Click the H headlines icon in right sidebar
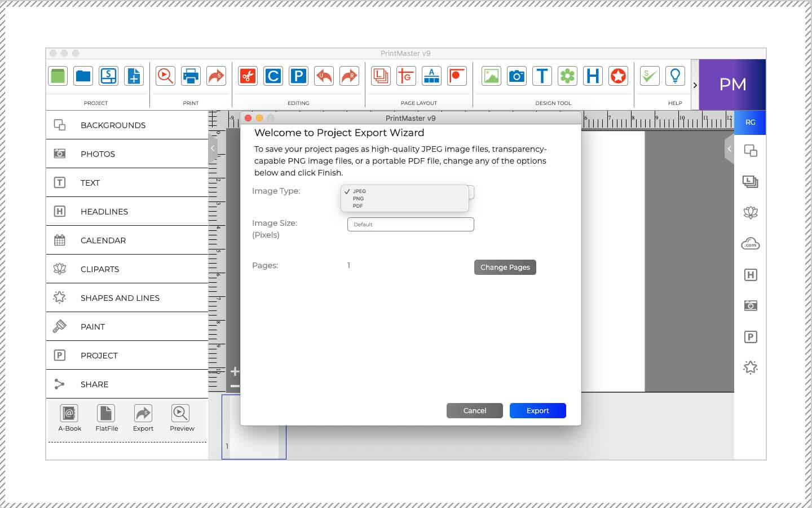Screen dimensions: 812x508 point(750,275)
